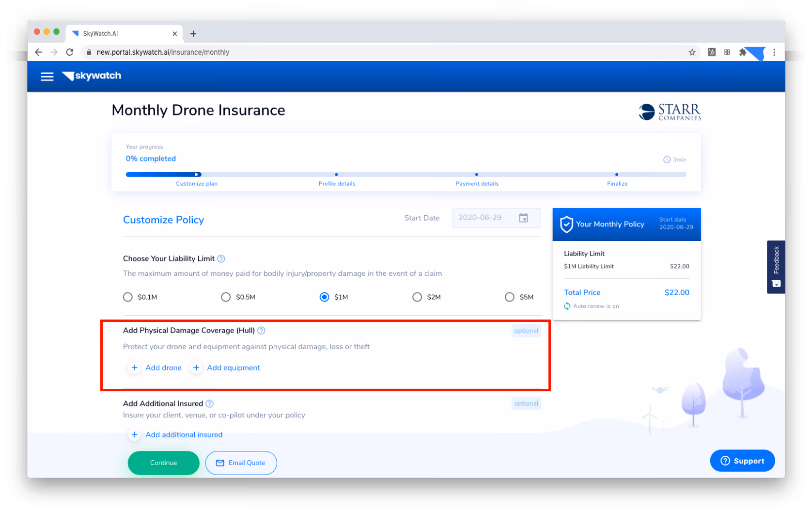Screen dimensions: 812x513
Task: Go forward in browser history
Action: [54, 52]
